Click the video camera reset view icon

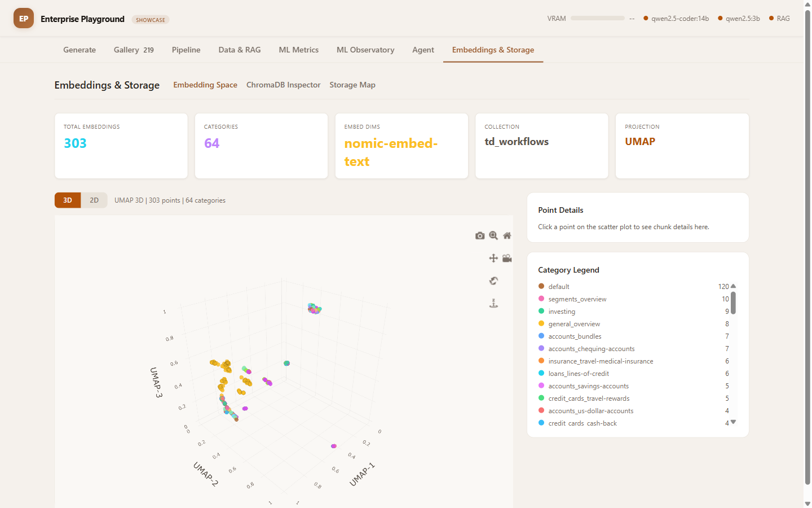pos(507,259)
